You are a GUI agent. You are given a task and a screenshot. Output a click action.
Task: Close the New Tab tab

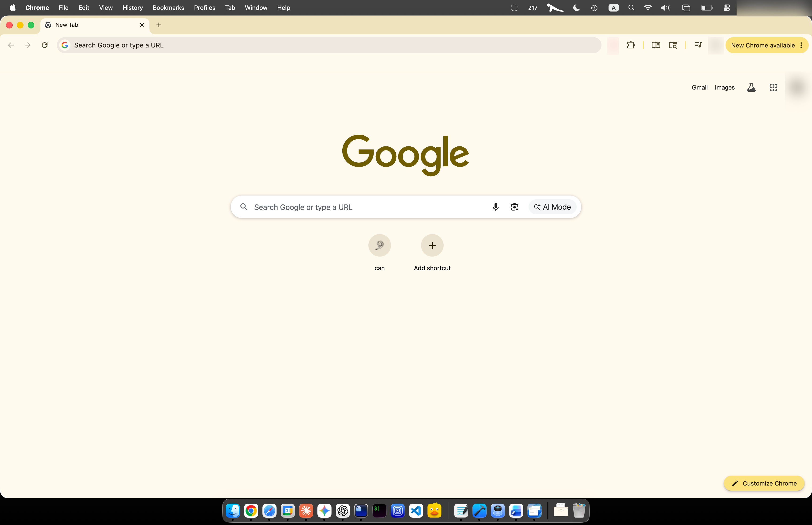[x=142, y=25]
